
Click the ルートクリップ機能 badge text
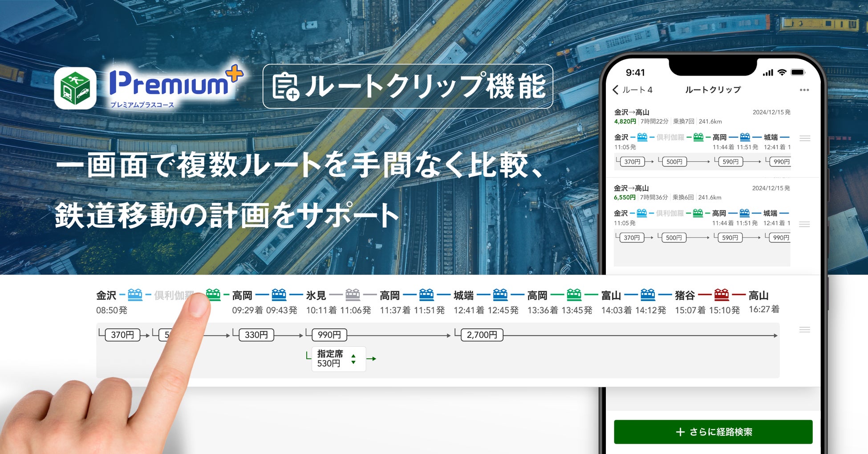[425, 86]
